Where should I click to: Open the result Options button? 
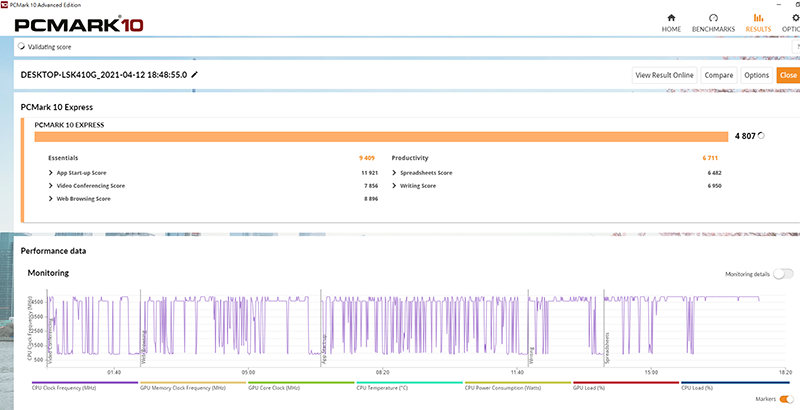click(x=756, y=75)
